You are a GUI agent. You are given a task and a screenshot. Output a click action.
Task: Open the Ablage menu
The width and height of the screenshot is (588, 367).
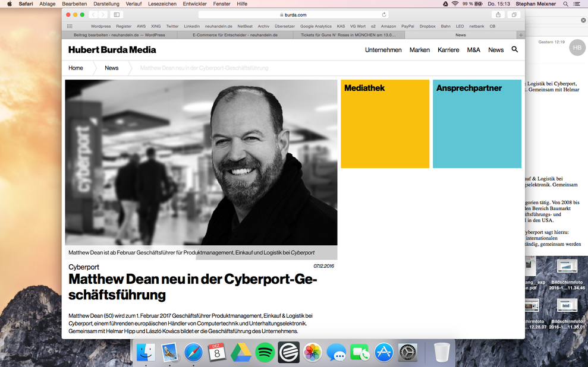(x=47, y=4)
